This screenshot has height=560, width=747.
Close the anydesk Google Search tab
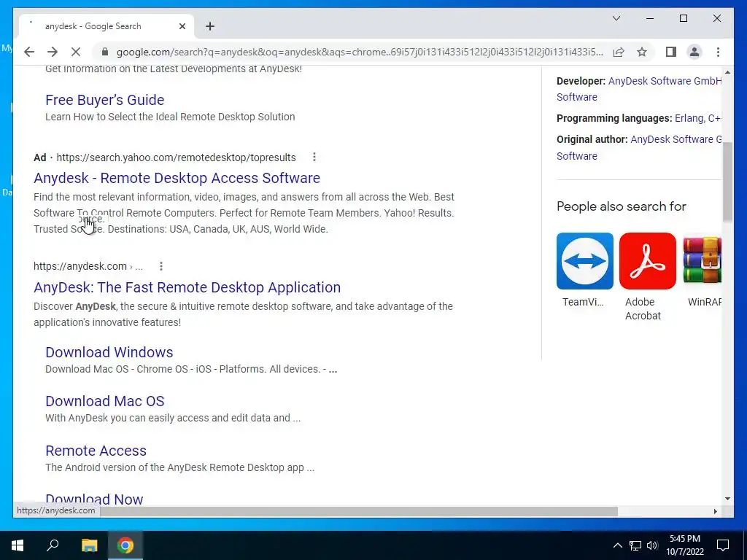click(x=182, y=26)
